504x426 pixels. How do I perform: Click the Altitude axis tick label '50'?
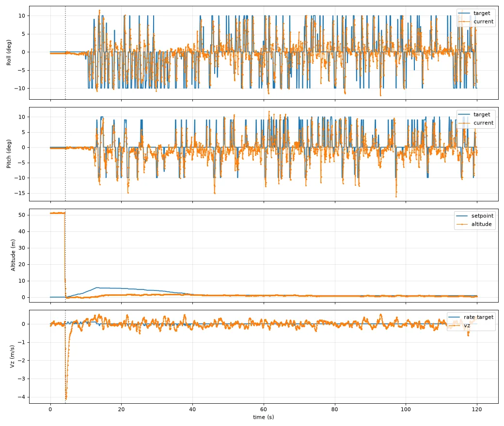pyautogui.click(x=21, y=215)
